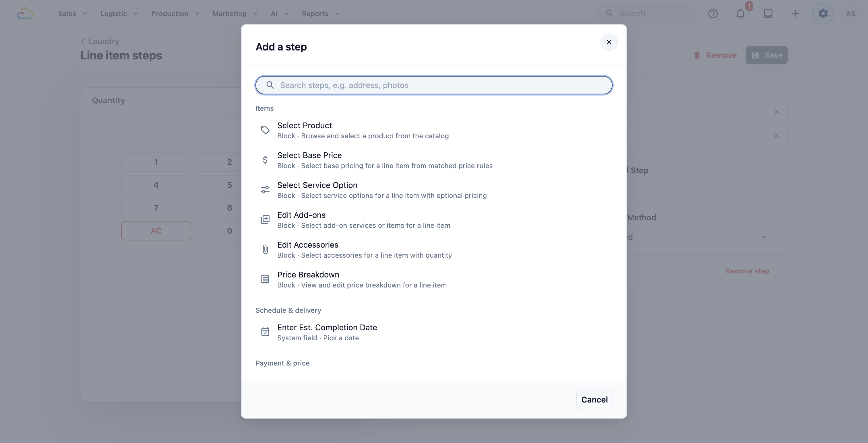
Task: Expand the Production menu
Action: (x=175, y=13)
